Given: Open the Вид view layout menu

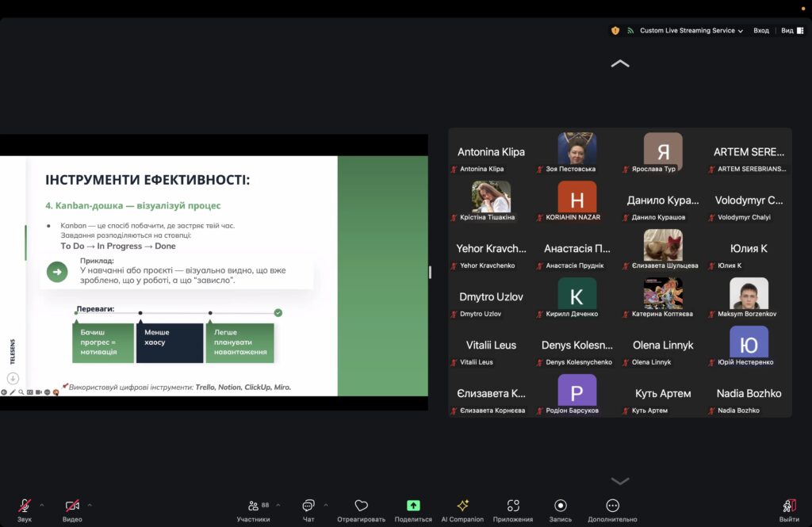Looking at the screenshot, I should tap(790, 31).
